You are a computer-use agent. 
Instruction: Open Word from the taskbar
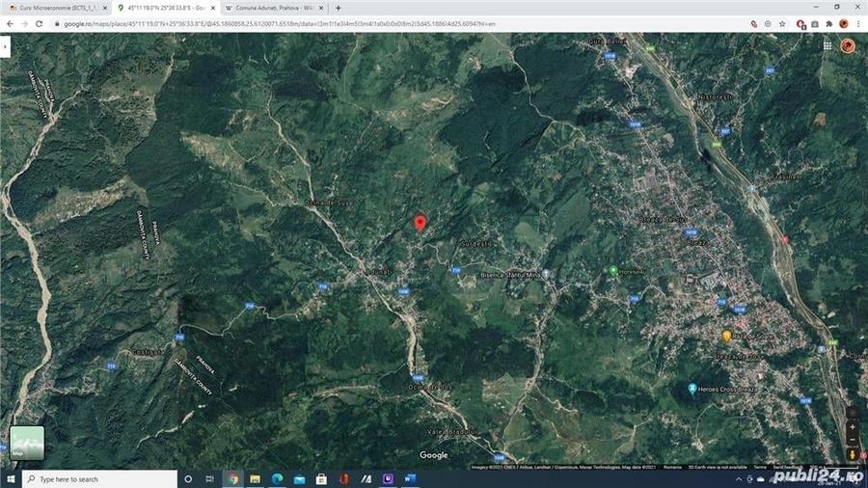[410, 479]
